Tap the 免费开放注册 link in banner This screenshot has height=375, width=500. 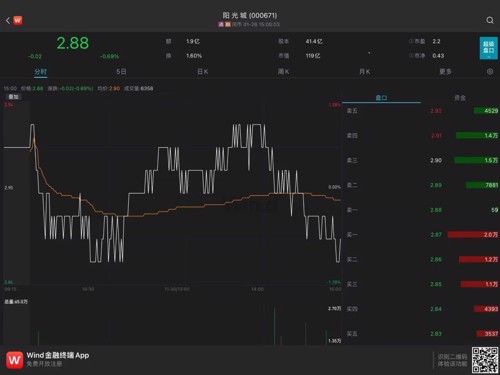44,364
